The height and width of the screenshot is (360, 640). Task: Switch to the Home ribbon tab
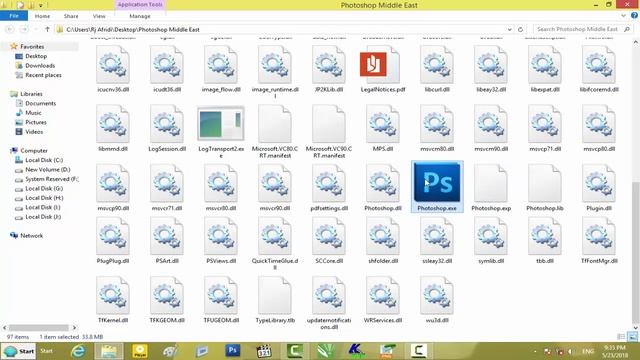(42, 16)
